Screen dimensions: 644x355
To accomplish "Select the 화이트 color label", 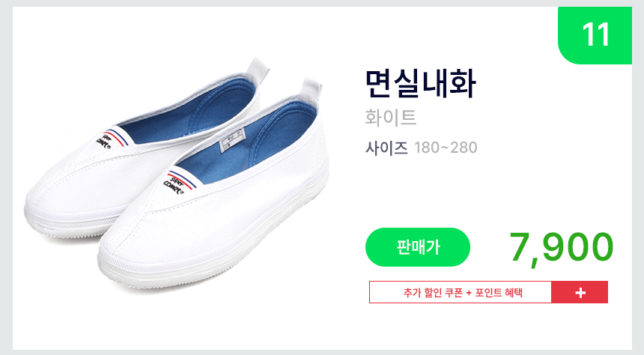I will click(391, 118).
